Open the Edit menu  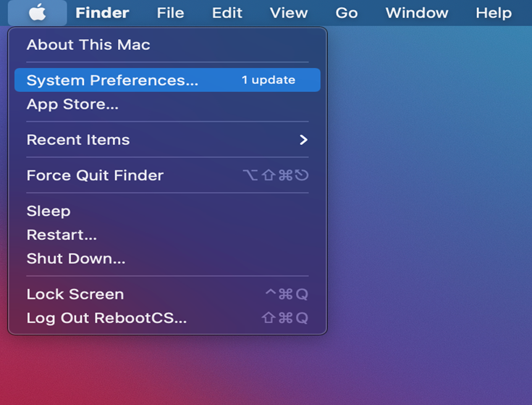pyautogui.click(x=227, y=13)
